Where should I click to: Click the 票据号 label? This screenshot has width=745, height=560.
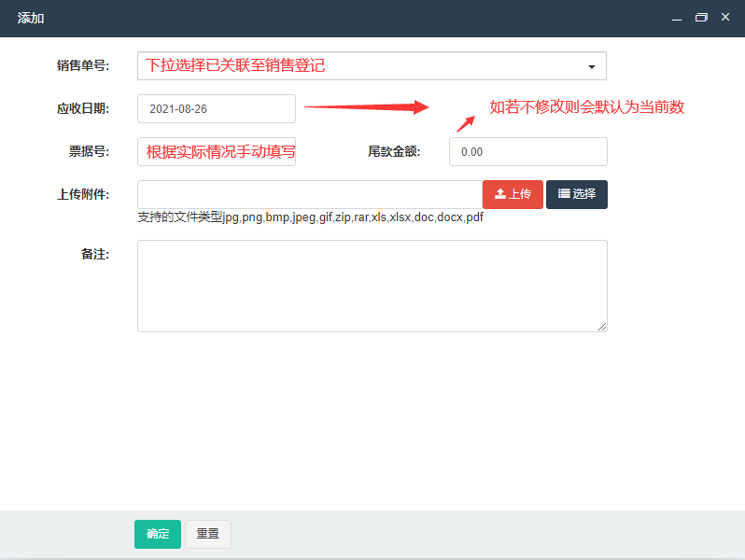[90, 151]
